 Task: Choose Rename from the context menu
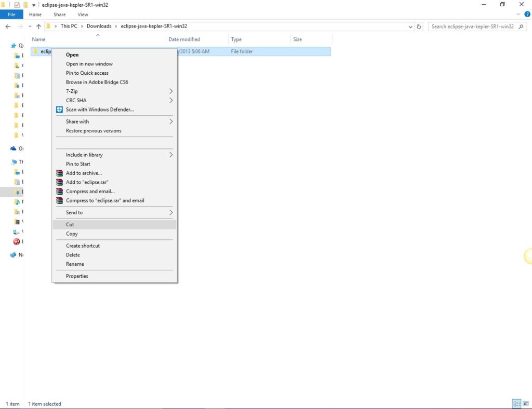tap(75, 264)
